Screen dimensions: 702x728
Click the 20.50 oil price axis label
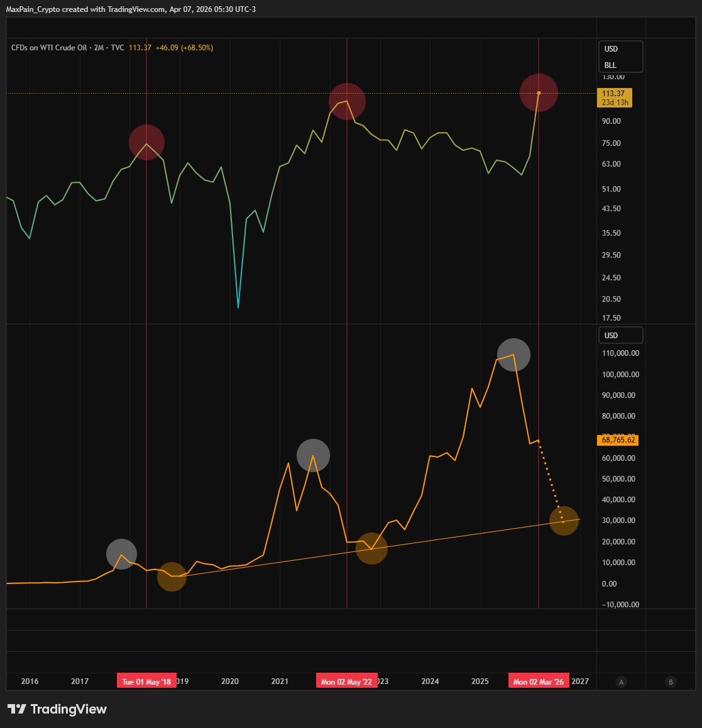(x=612, y=299)
